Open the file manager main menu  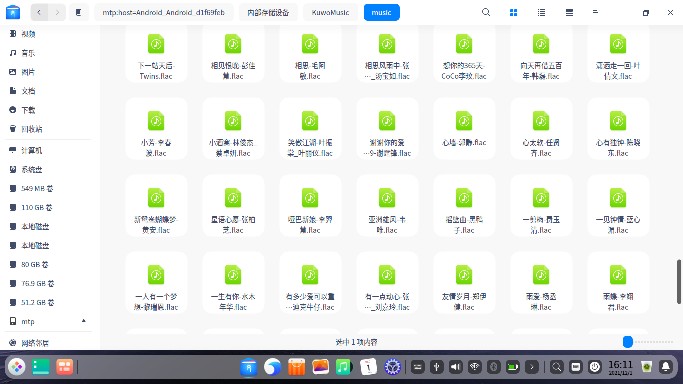595,12
